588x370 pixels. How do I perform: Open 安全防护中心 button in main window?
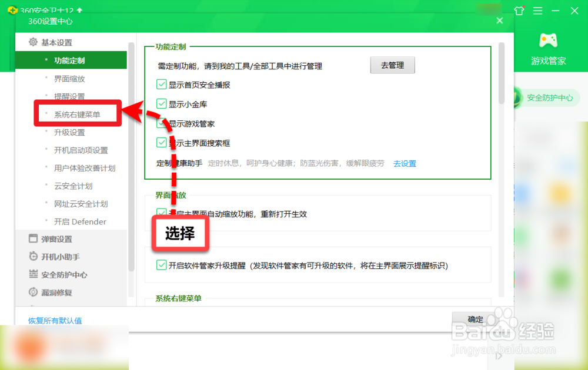(x=547, y=97)
